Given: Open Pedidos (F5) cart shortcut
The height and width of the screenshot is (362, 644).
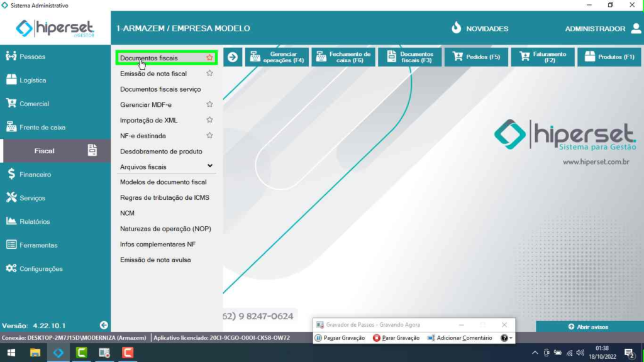Looking at the screenshot, I should pyautogui.click(x=476, y=57).
